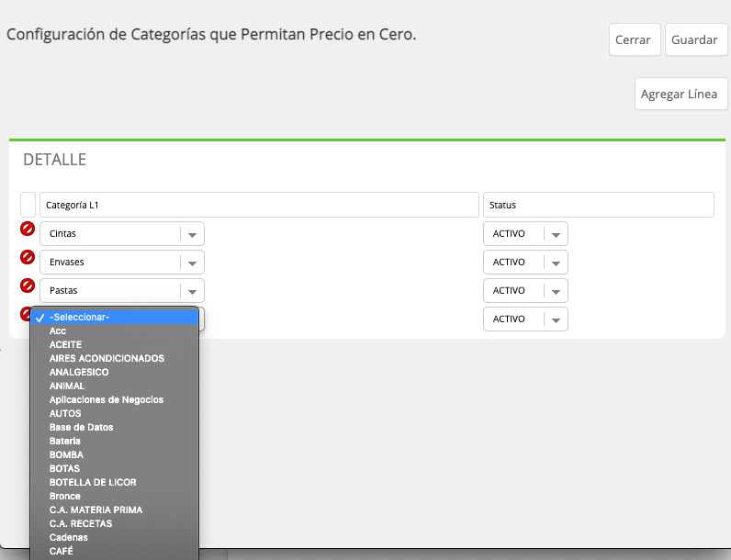Select C.A. RECETAS in the list
This screenshot has width=731, height=560.
tap(115, 523)
